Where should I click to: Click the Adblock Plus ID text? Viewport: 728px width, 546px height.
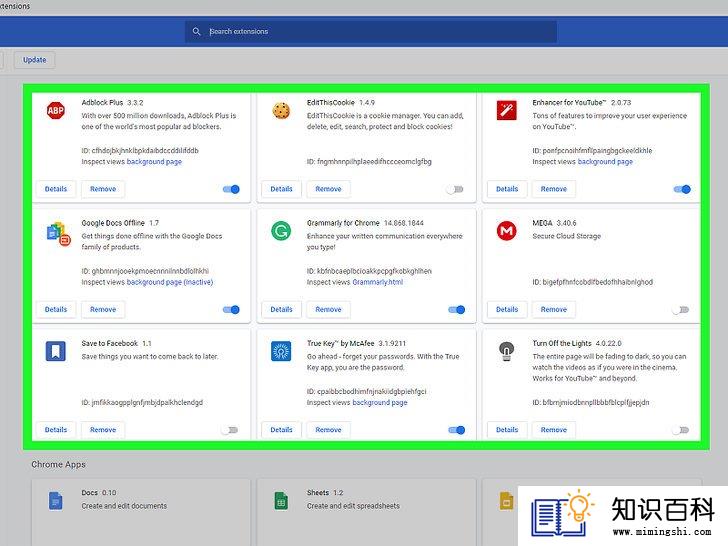(x=140, y=150)
